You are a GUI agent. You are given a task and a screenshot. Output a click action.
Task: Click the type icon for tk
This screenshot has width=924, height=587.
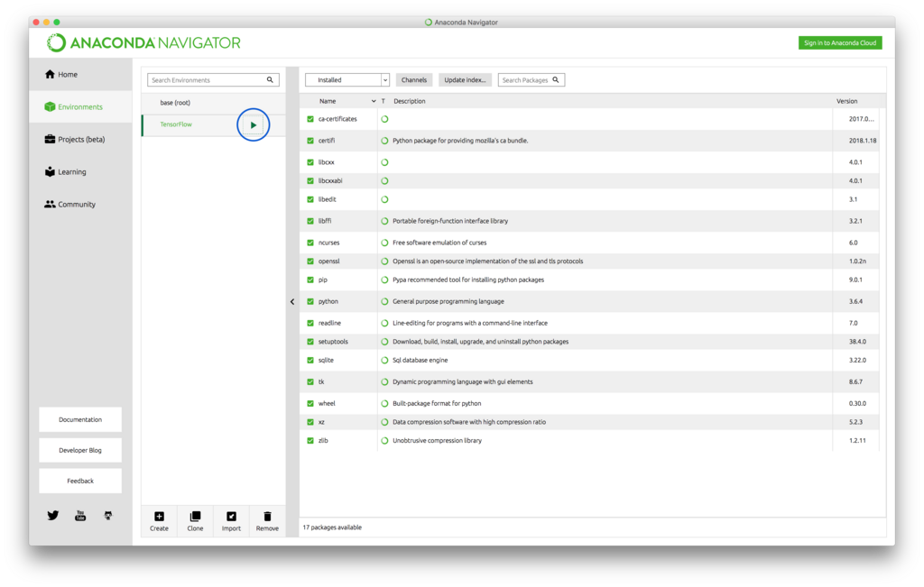coord(384,382)
